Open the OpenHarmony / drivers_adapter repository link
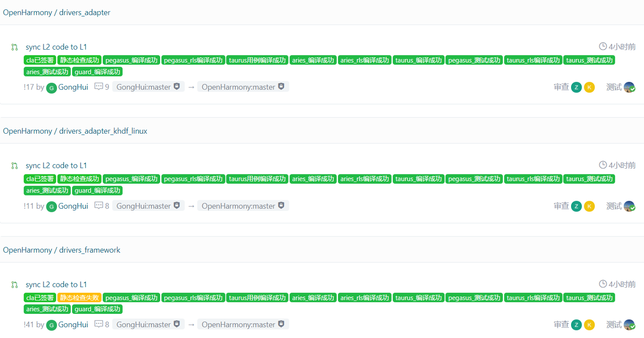 [57, 13]
